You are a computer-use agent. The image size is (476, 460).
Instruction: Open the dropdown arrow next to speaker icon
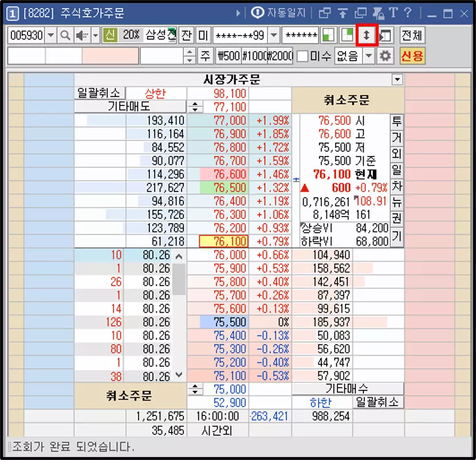click(96, 36)
